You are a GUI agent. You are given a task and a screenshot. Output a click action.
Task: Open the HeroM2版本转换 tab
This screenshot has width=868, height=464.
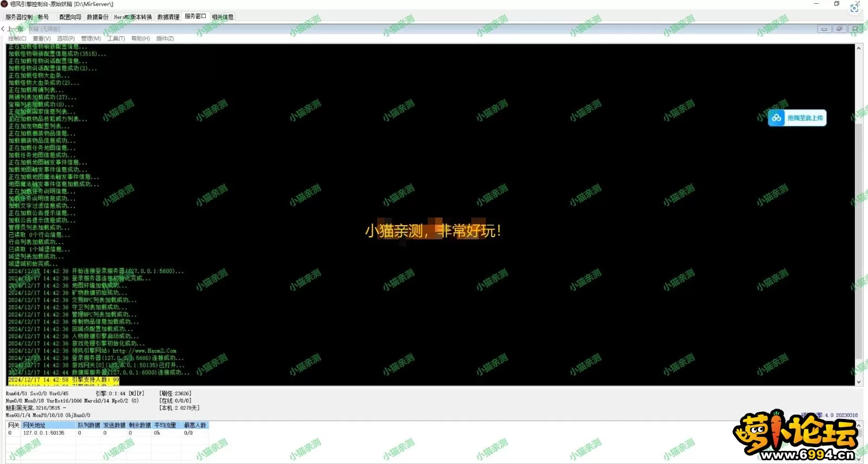tap(133, 17)
